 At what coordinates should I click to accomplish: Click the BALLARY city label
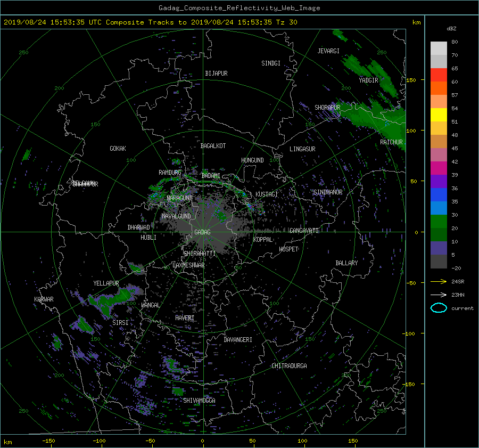coord(346,263)
